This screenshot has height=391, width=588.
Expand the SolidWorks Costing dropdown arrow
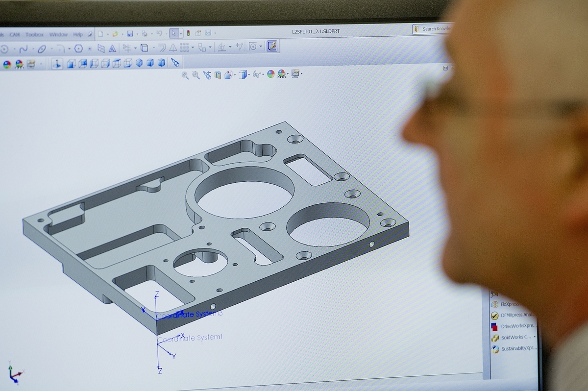click(535, 337)
